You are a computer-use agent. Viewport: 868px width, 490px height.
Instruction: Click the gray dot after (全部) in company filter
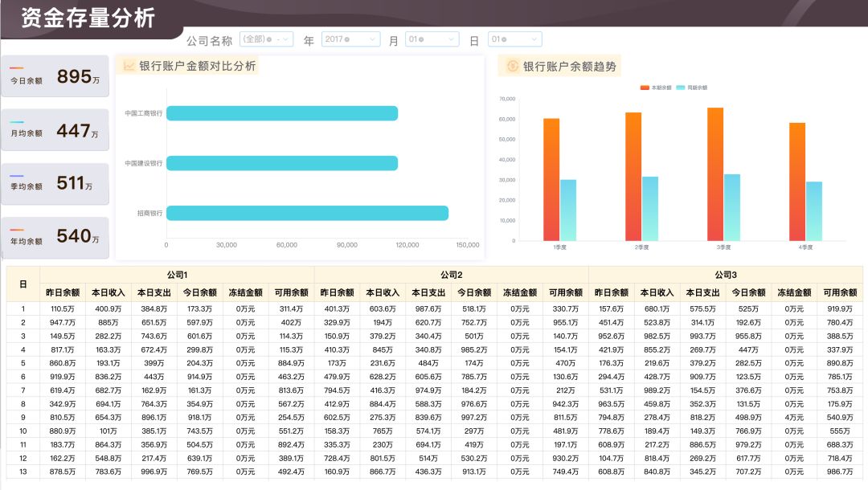pyautogui.click(x=269, y=39)
